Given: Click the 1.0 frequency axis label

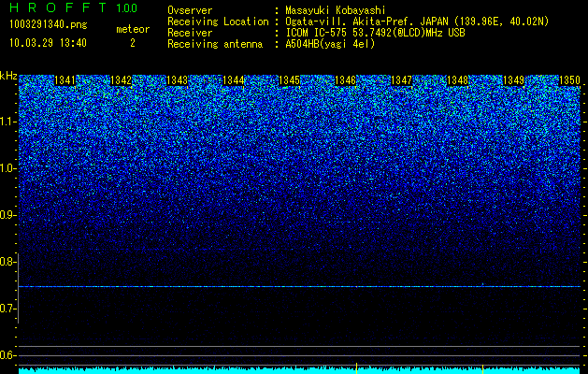Looking at the screenshot, I should pos(8,168).
